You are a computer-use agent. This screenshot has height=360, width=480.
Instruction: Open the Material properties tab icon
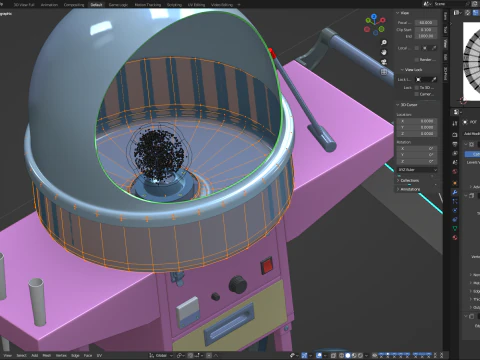(x=455, y=237)
